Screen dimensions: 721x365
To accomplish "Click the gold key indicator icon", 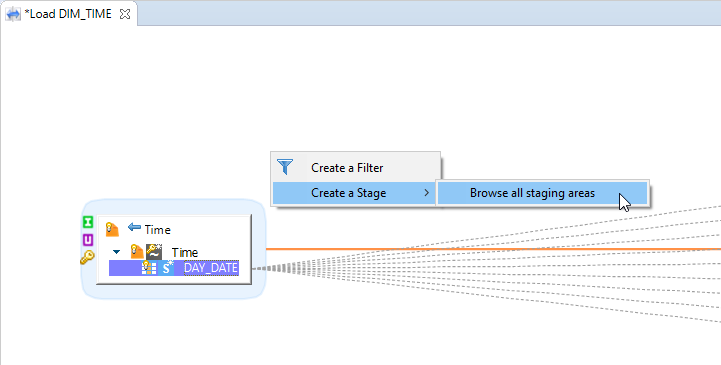I will tap(87, 257).
